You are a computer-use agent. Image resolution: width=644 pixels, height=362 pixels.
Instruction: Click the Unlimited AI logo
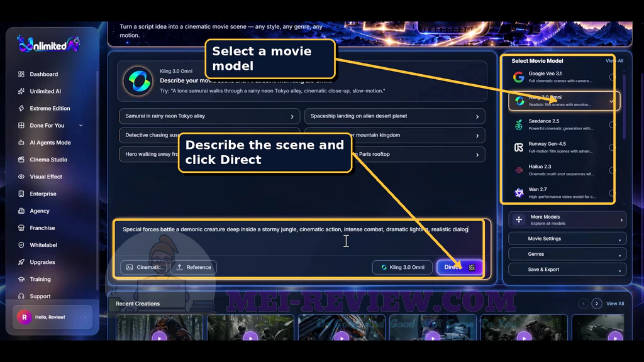[48, 44]
